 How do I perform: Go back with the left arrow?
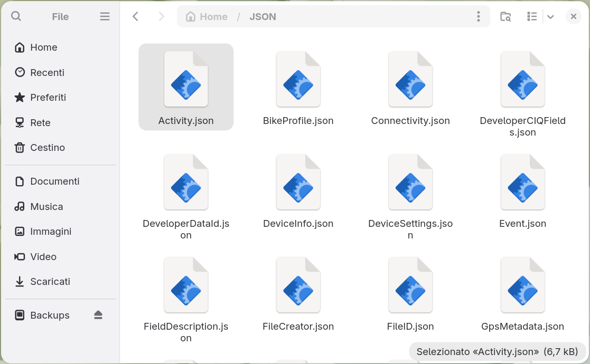click(135, 16)
